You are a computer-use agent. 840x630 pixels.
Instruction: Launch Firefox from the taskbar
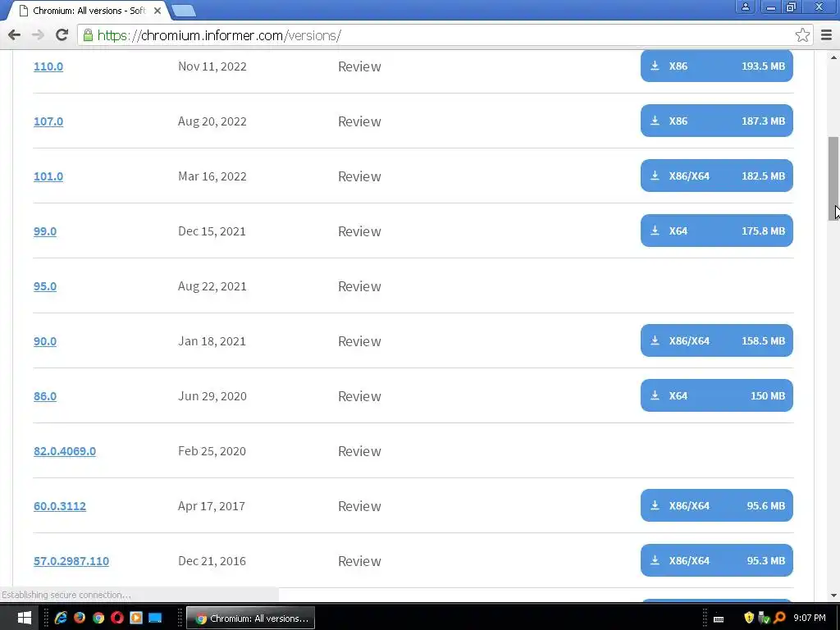click(x=80, y=618)
